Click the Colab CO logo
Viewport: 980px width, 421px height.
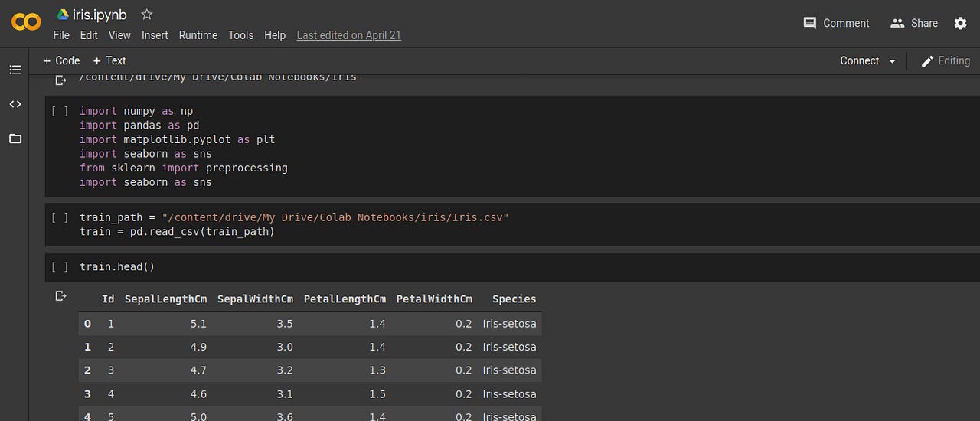(26, 21)
